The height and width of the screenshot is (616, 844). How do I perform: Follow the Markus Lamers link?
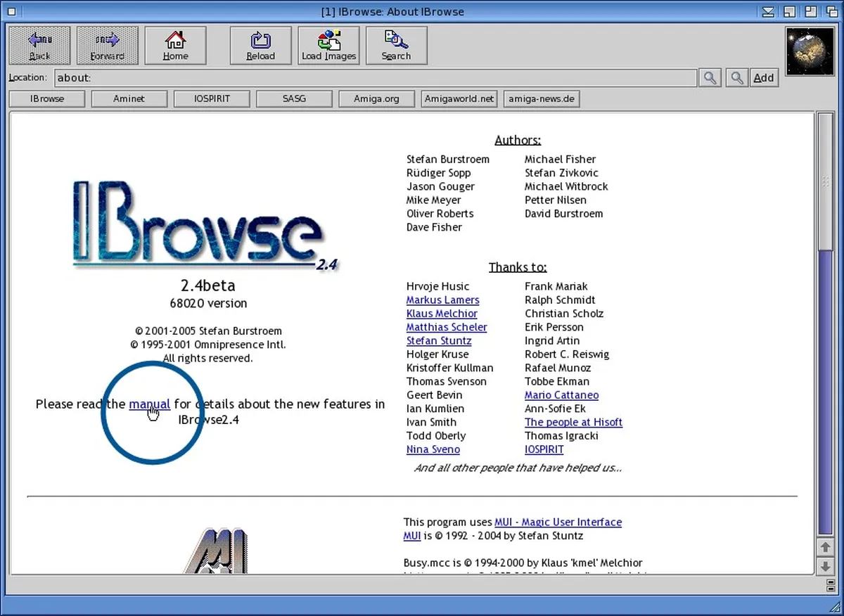click(x=442, y=300)
